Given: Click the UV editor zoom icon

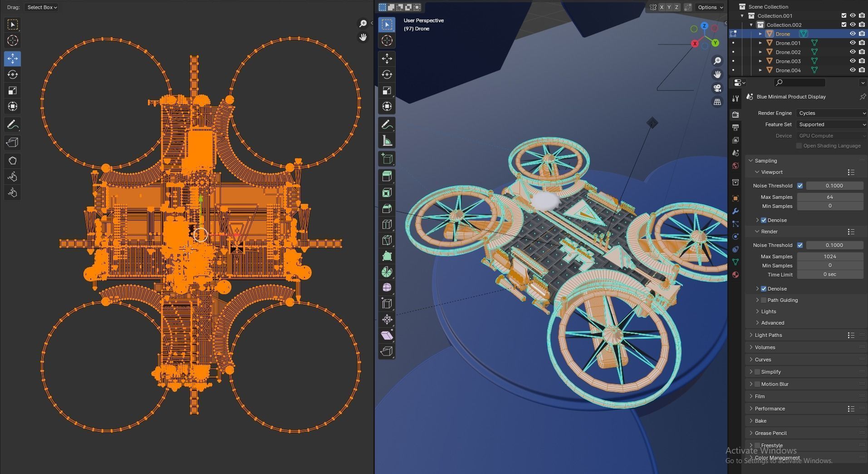Looking at the screenshot, I should click(x=363, y=24).
